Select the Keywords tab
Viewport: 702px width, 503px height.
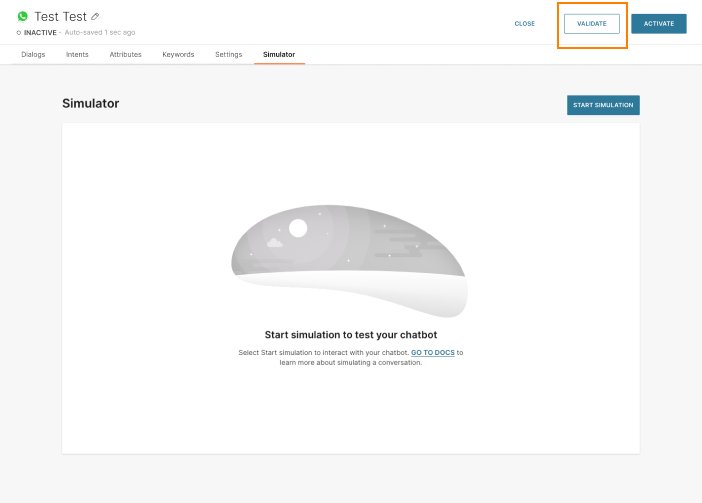[178, 54]
